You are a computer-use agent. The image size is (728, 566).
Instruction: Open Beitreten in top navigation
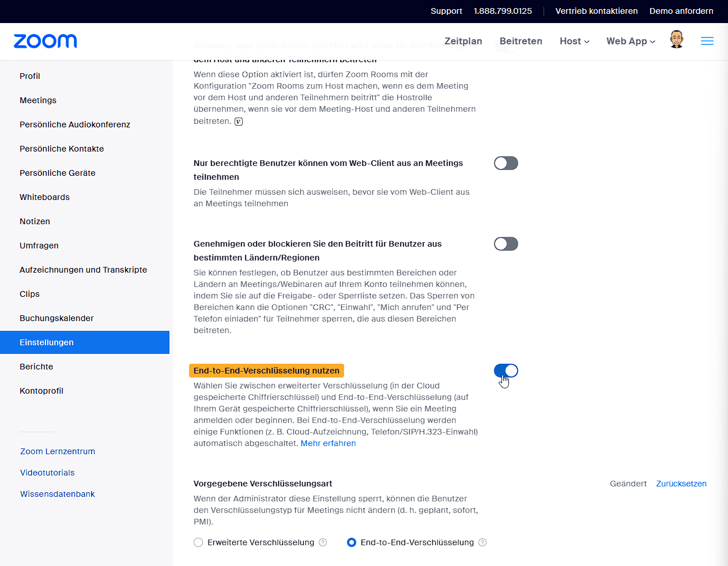[521, 41]
